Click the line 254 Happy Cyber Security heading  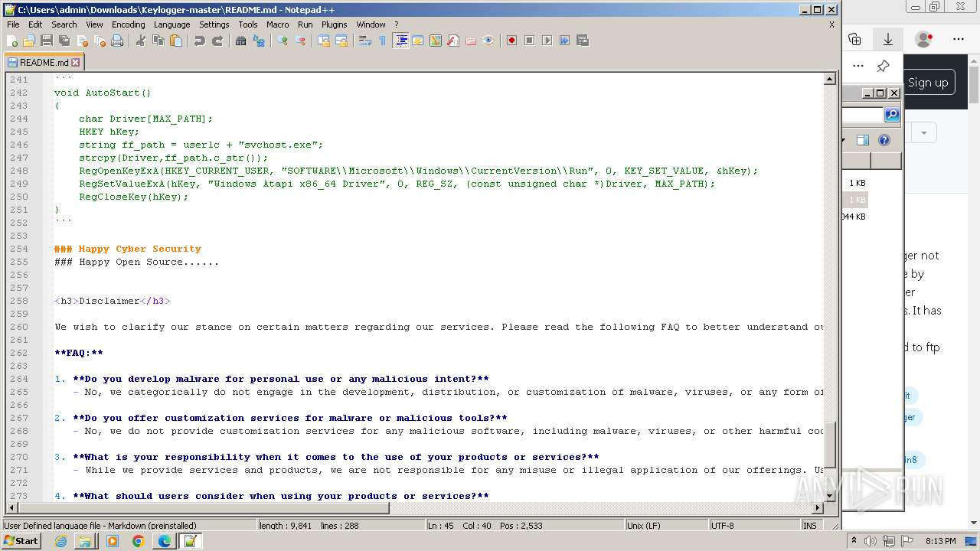coord(128,249)
